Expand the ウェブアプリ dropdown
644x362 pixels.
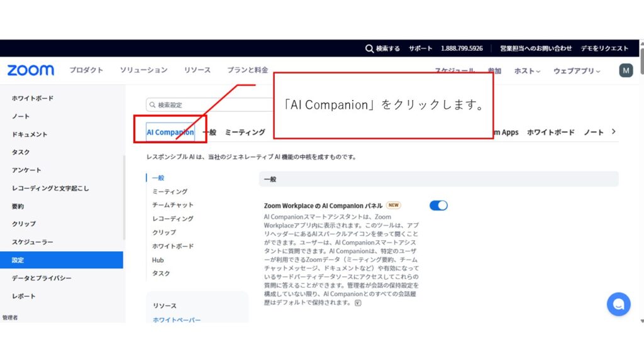tap(577, 71)
